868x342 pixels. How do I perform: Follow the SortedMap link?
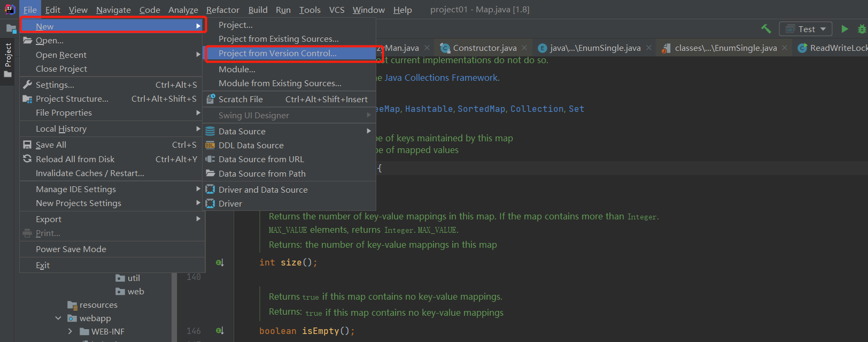[481, 109]
